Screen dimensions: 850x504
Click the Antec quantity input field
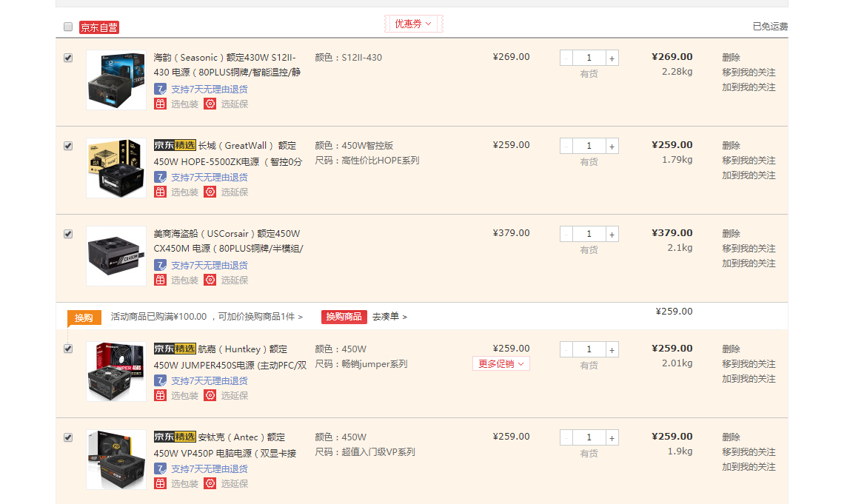[x=589, y=437]
